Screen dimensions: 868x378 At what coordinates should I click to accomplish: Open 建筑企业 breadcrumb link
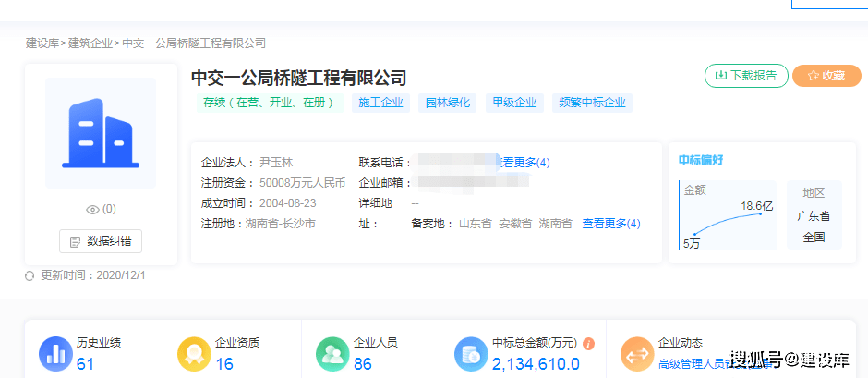click(90, 43)
